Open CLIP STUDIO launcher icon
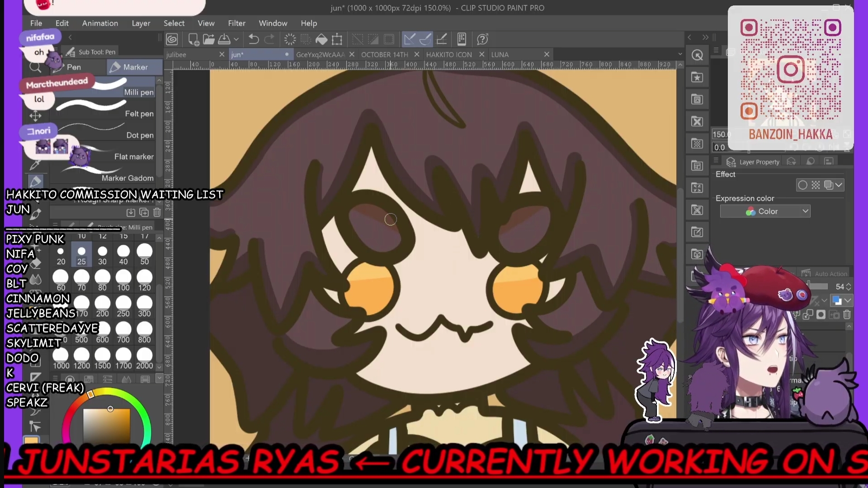The width and height of the screenshot is (868, 488). (172, 39)
